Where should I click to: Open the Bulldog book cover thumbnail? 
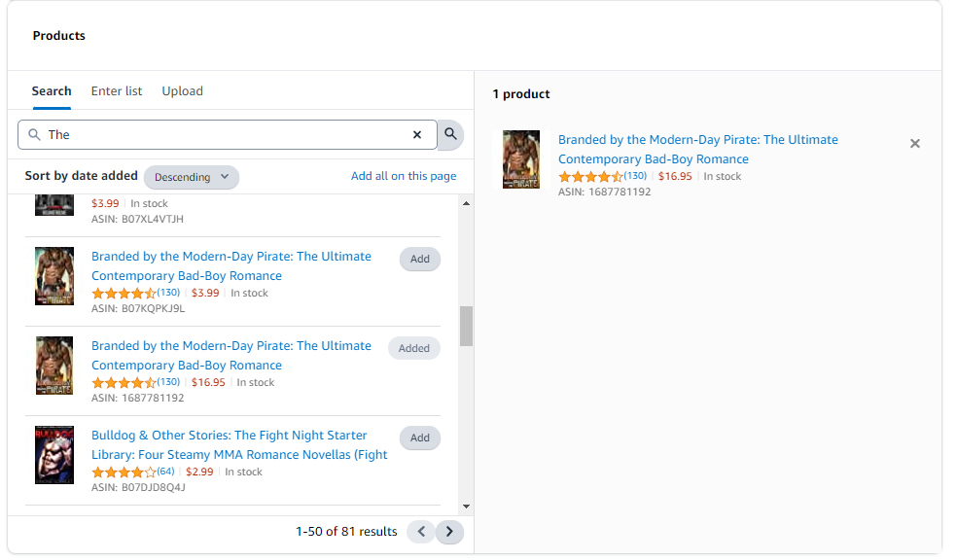[x=54, y=455]
